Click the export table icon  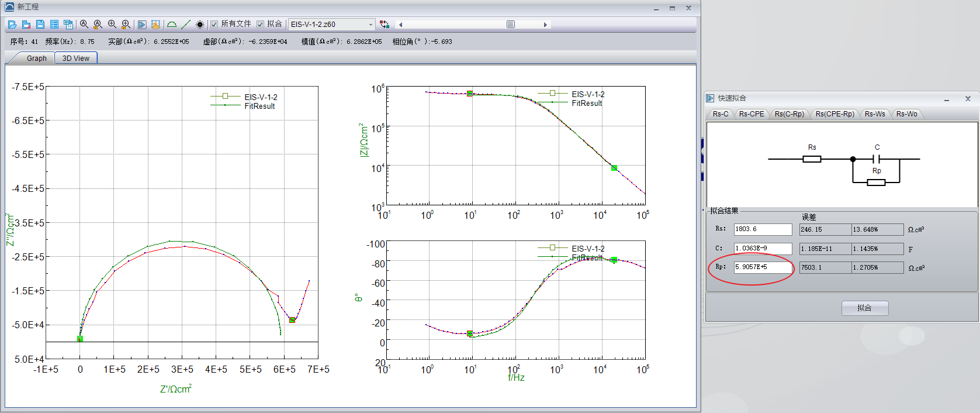[68, 25]
